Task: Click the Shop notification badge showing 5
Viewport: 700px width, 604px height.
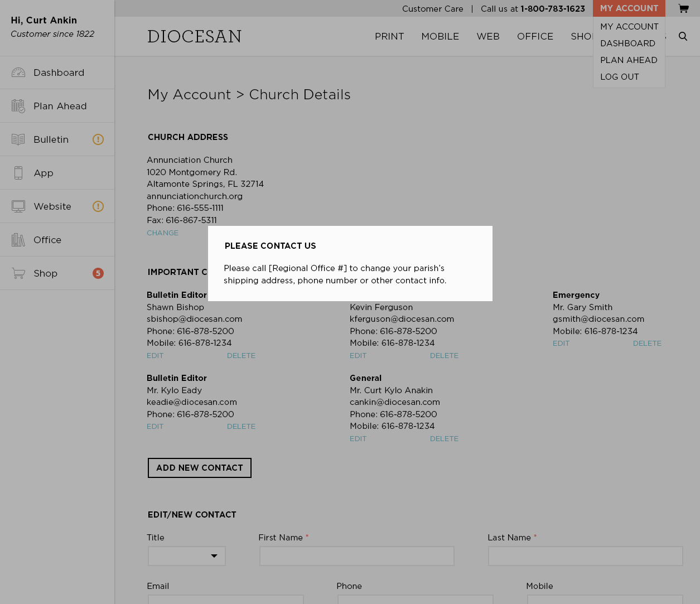Action: pos(98,273)
